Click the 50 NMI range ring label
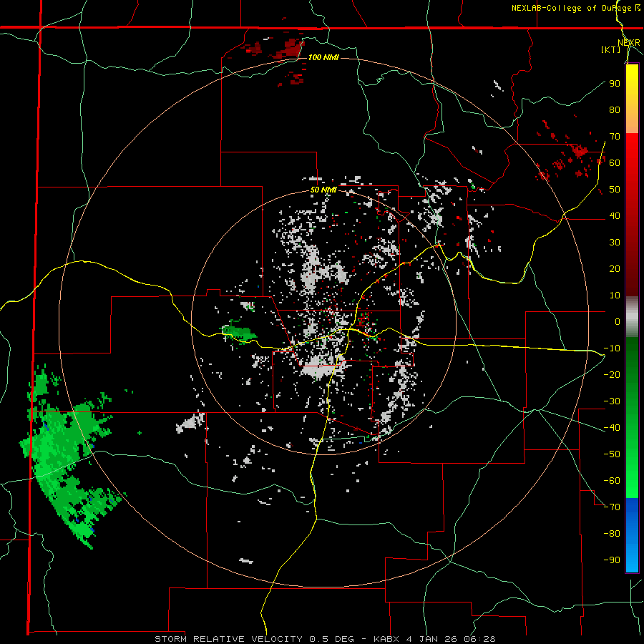Screen dimensions: 644x644 click(x=323, y=190)
